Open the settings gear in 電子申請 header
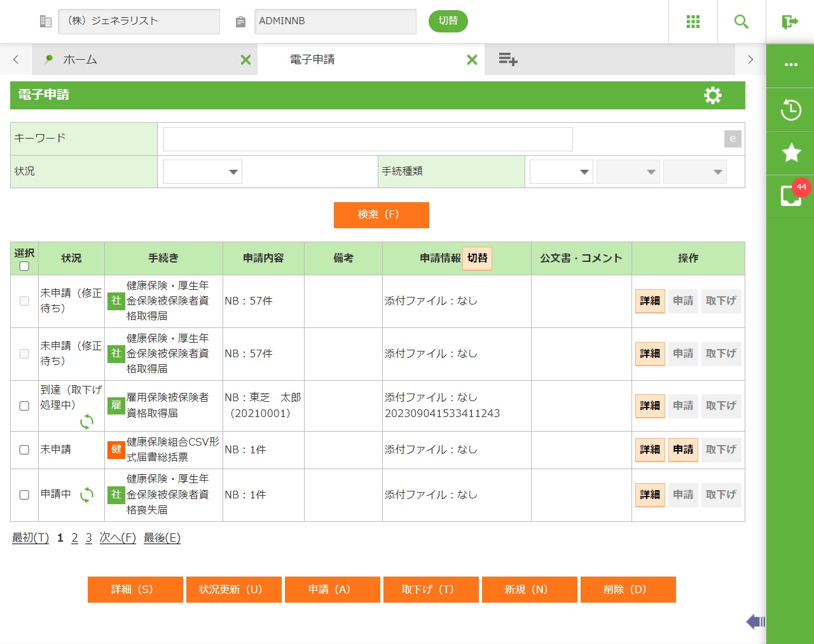The image size is (814, 644). tap(713, 95)
